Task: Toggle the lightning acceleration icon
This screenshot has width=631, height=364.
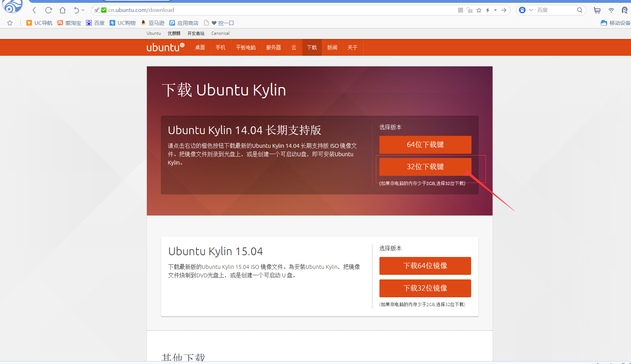Action: (488, 10)
